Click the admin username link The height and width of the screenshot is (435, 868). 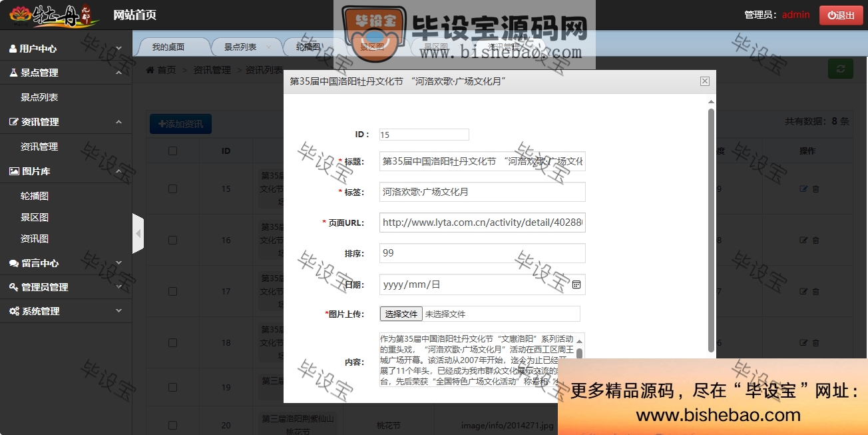[x=795, y=15]
